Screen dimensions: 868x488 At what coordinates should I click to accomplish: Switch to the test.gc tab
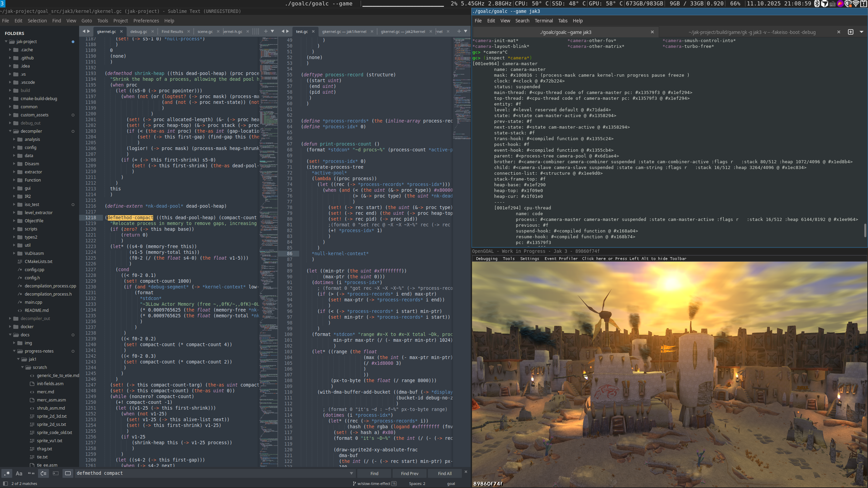(302, 31)
